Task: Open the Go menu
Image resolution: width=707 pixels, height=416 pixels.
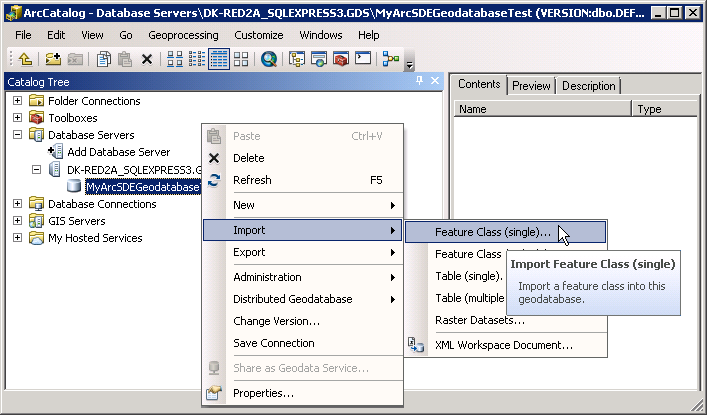Action: [126, 35]
